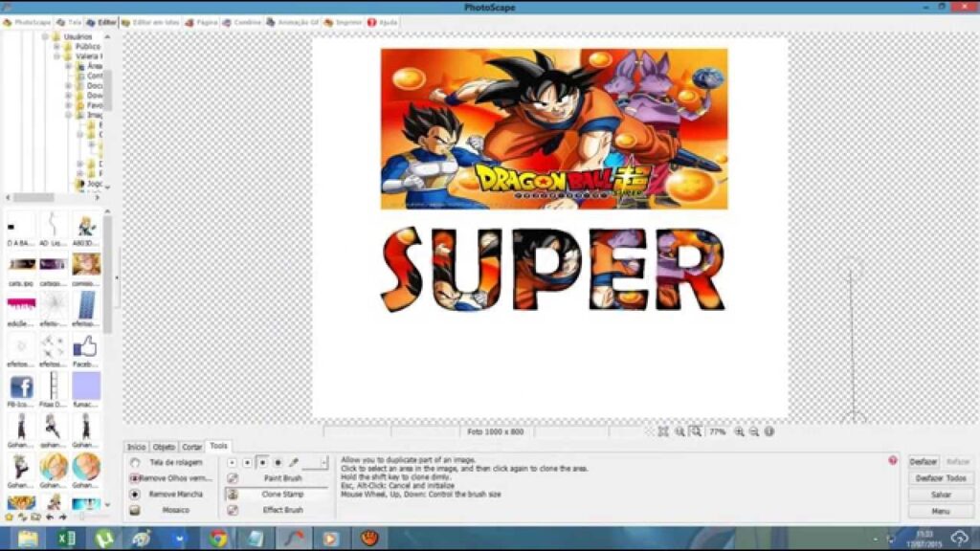Select Remove Mancha option
Screen dimensions: 980x551
167,495
